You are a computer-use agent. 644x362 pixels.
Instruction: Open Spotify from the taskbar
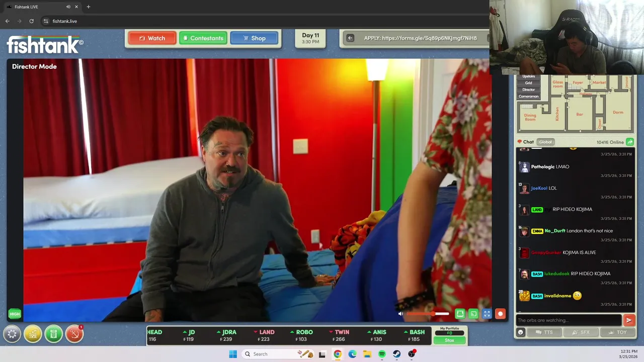[x=382, y=354]
